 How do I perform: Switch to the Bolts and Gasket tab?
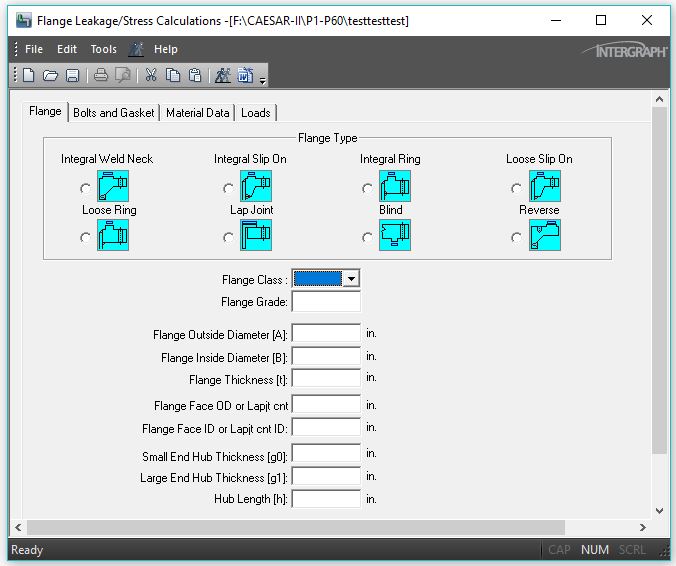tap(113, 113)
